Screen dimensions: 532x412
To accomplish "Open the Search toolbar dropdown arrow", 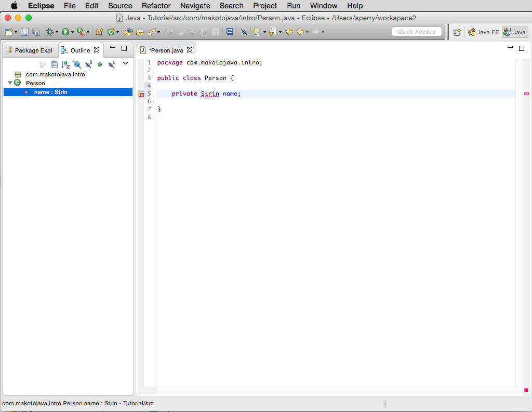I will point(158,32).
